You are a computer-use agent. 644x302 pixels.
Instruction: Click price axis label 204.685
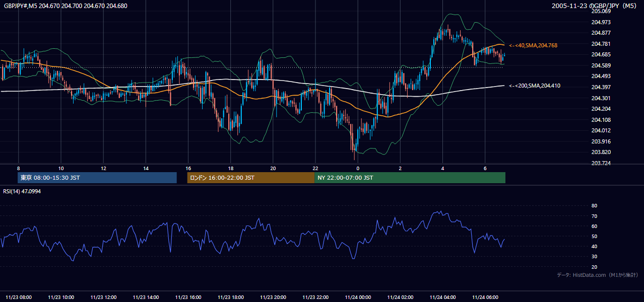click(601, 54)
